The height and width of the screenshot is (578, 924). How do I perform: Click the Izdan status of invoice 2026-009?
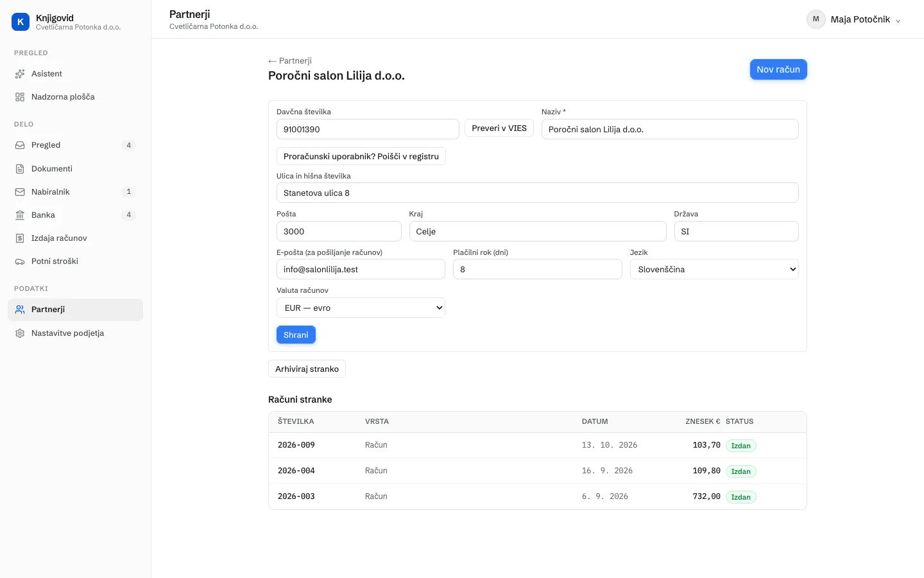(x=741, y=446)
